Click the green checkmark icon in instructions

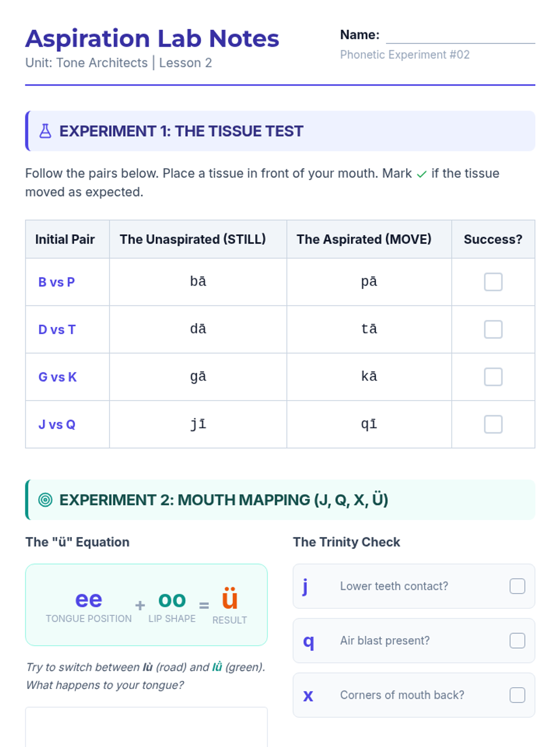coord(422,174)
